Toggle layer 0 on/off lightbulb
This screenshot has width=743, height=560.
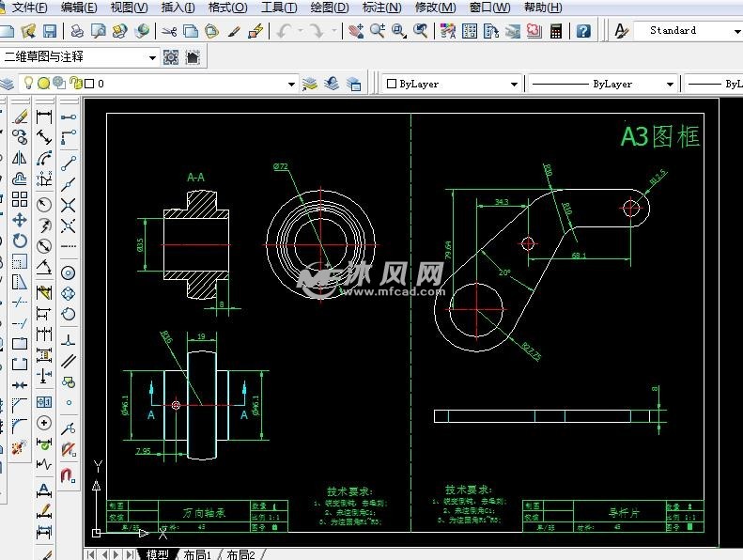coord(29,84)
